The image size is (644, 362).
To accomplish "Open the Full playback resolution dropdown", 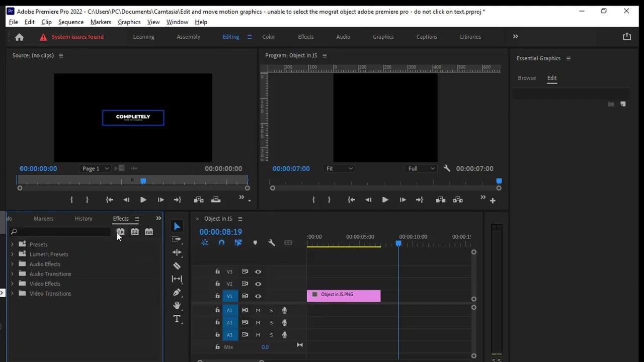I will 421,168.
